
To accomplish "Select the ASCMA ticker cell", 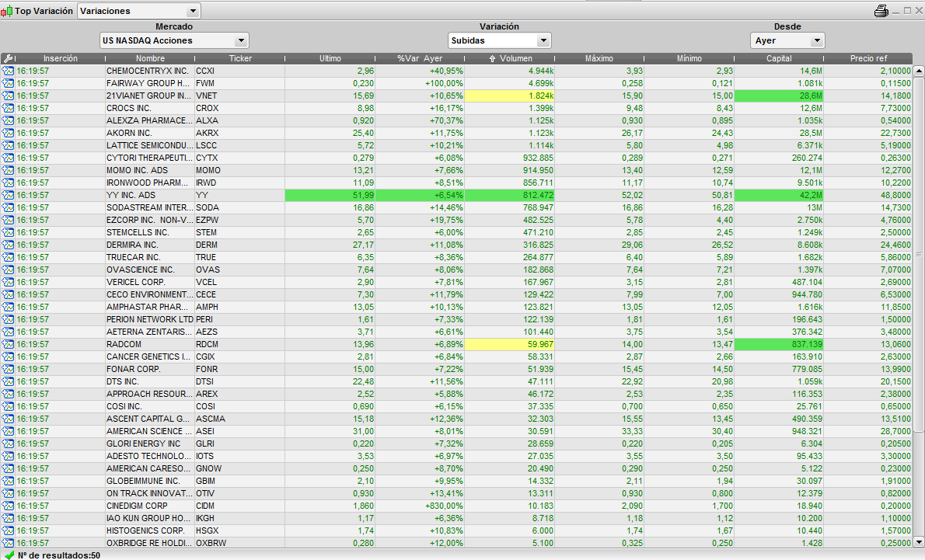I will tap(239, 419).
